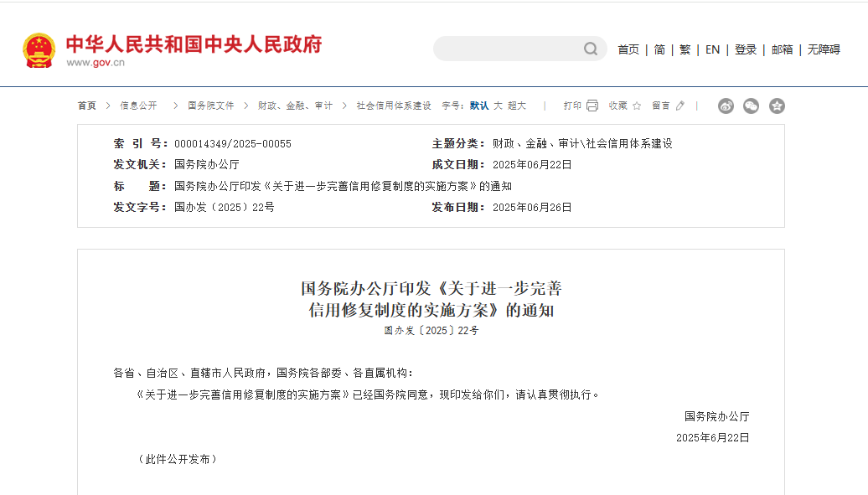This screenshot has width=868, height=495.
Task: Share to WeChat via its icon
Action: tap(751, 106)
